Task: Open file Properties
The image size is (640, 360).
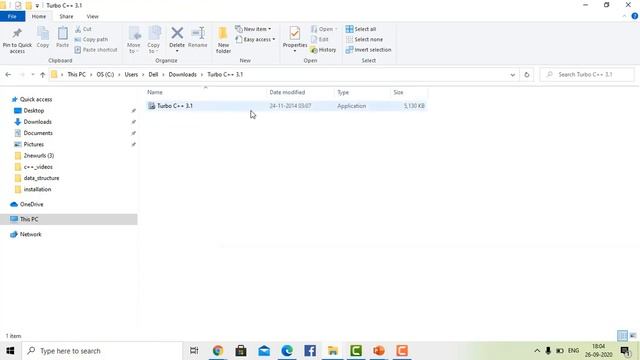Action: click(295, 40)
